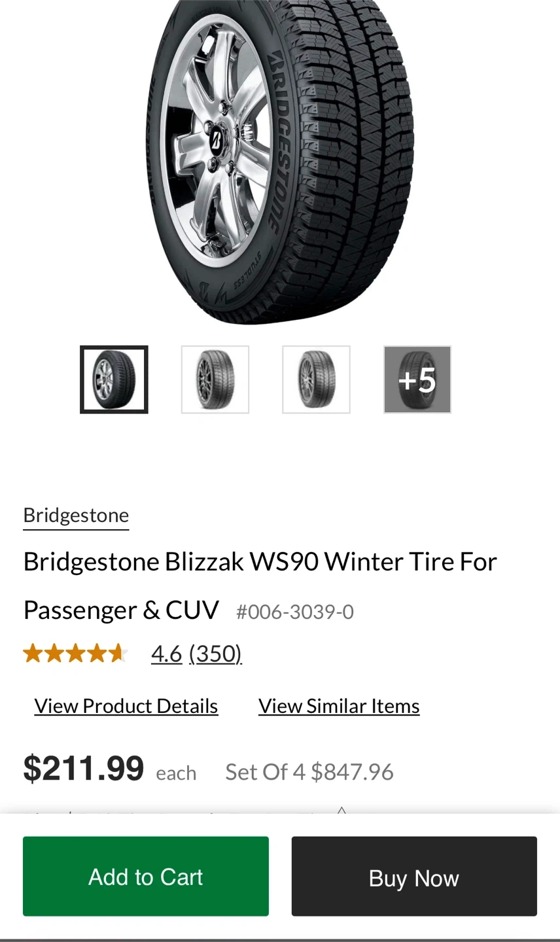Open the +5 more images thumbnail
Viewport: 560px width, 942px height.
417,379
